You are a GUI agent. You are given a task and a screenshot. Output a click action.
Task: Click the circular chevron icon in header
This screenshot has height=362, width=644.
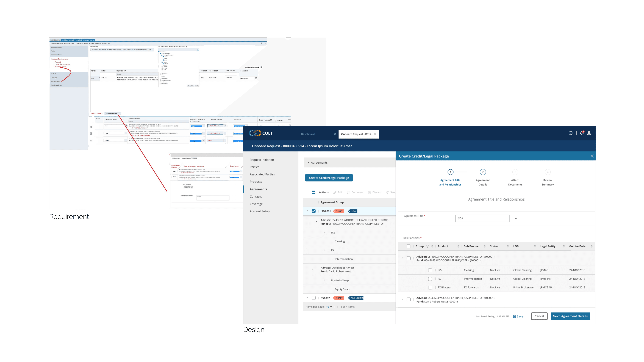click(571, 133)
